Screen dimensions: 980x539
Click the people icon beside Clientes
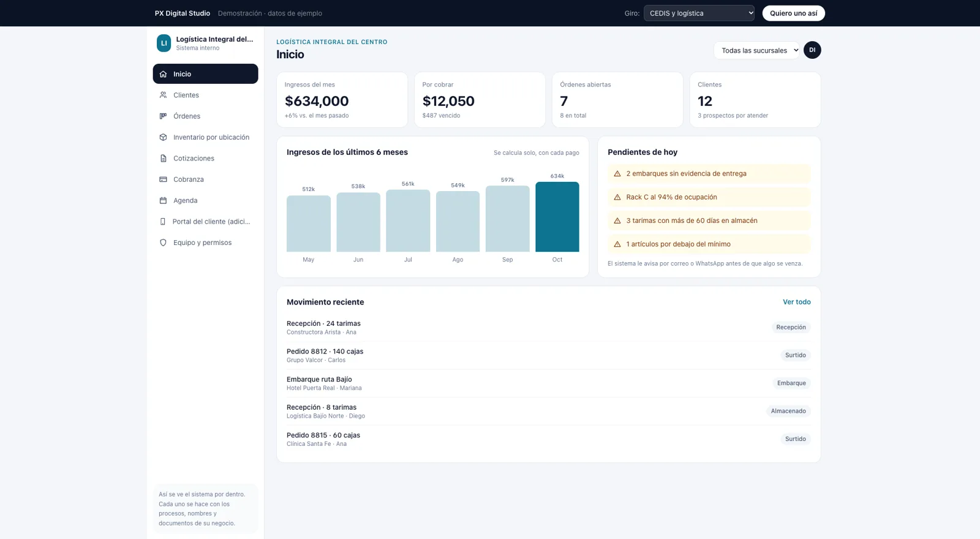[163, 95]
